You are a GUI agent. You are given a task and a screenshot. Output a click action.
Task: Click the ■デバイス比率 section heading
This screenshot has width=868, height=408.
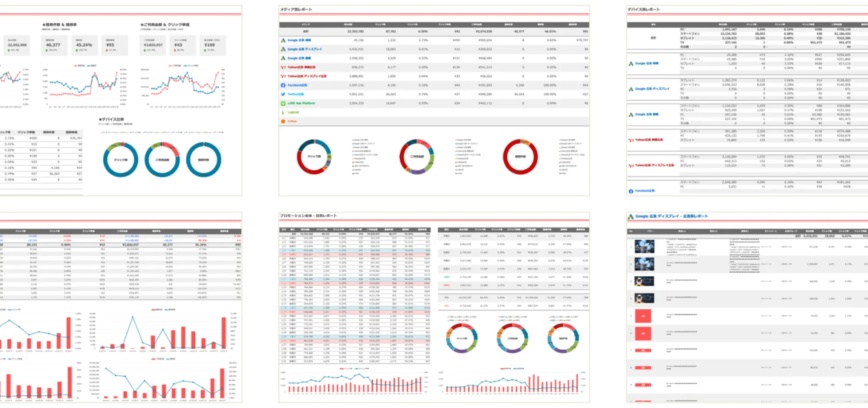coord(112,119)
